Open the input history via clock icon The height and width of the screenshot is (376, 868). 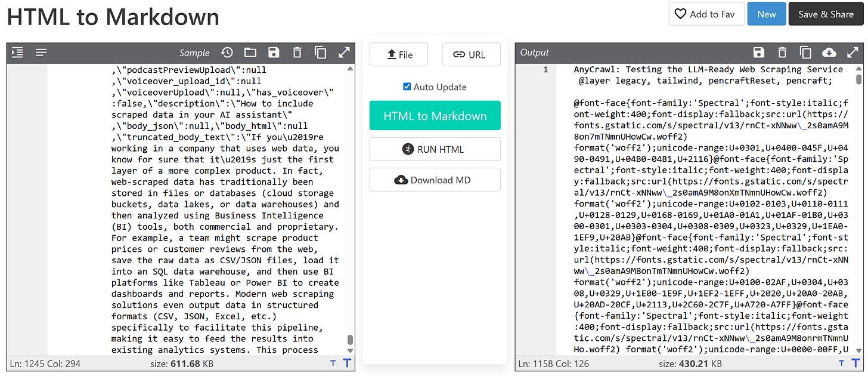click(227, 53)
